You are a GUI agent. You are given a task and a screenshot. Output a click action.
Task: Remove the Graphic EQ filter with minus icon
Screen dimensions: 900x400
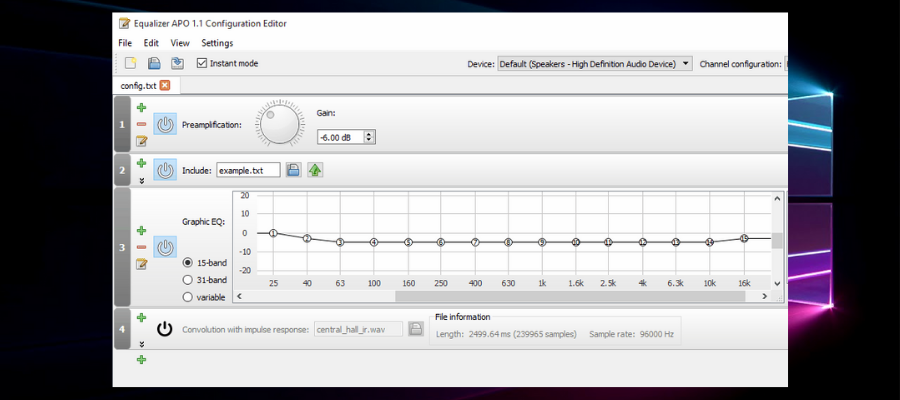click(141, 247)
